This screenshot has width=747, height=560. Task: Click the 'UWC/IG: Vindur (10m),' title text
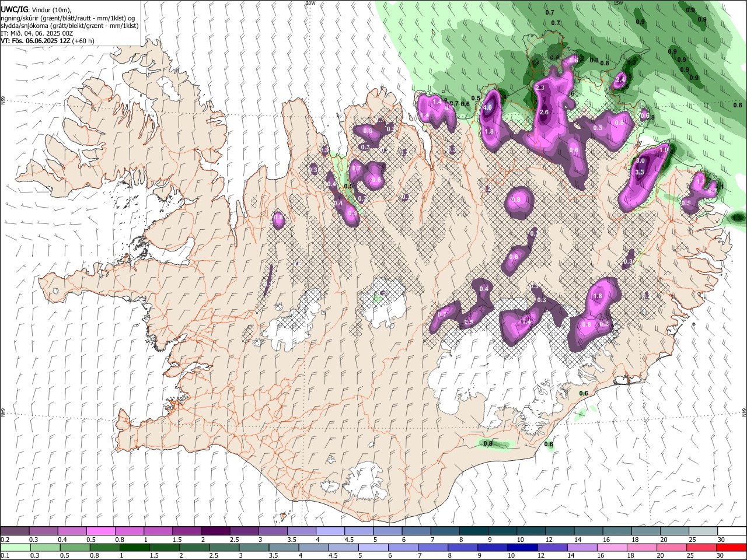coord(36,9)
